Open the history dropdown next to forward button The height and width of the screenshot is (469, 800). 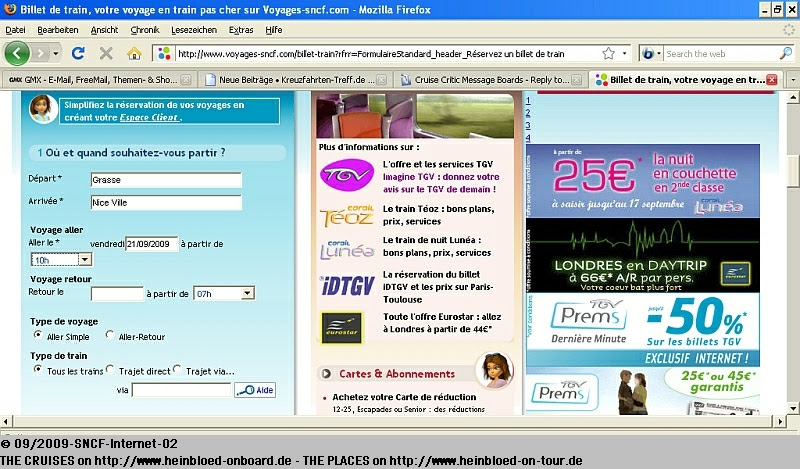pos(56,53)
